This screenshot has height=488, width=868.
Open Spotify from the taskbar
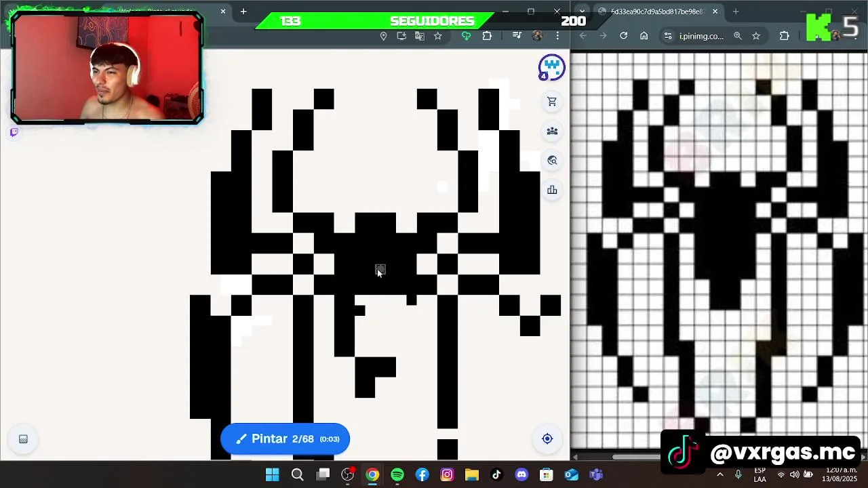tap(397, 474)
